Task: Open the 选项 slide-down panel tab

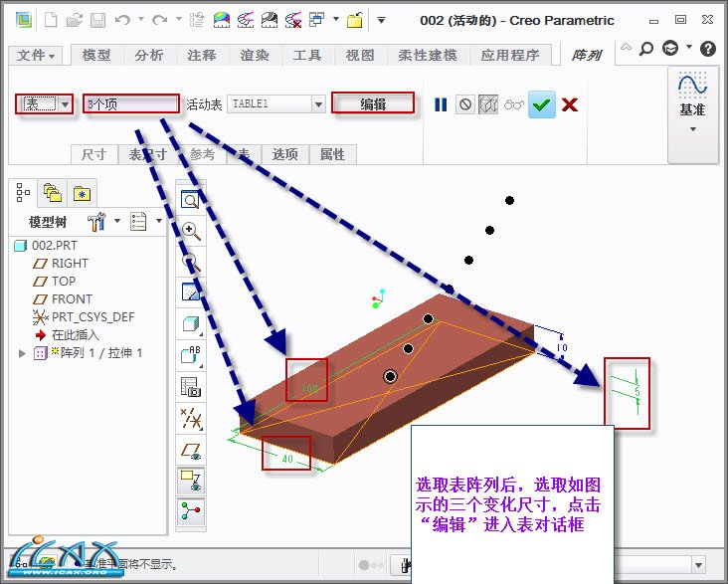Action: pyautogui.click(x=285, y=154)
